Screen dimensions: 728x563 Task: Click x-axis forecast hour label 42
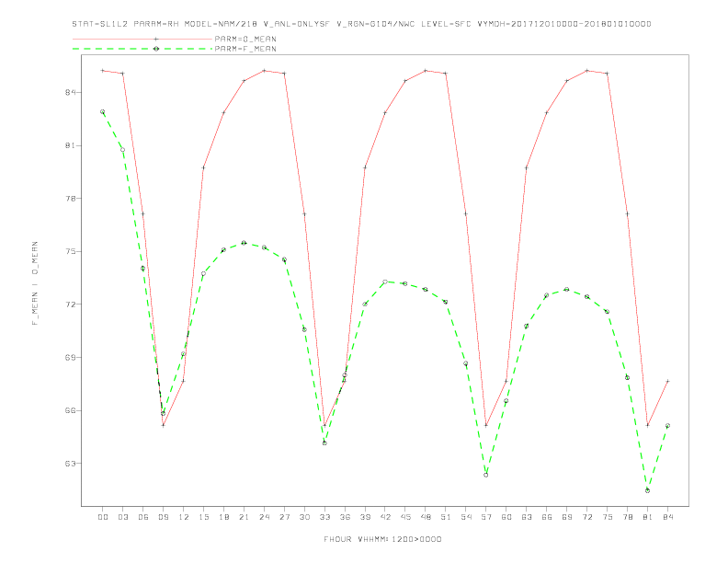coord(385,517)
